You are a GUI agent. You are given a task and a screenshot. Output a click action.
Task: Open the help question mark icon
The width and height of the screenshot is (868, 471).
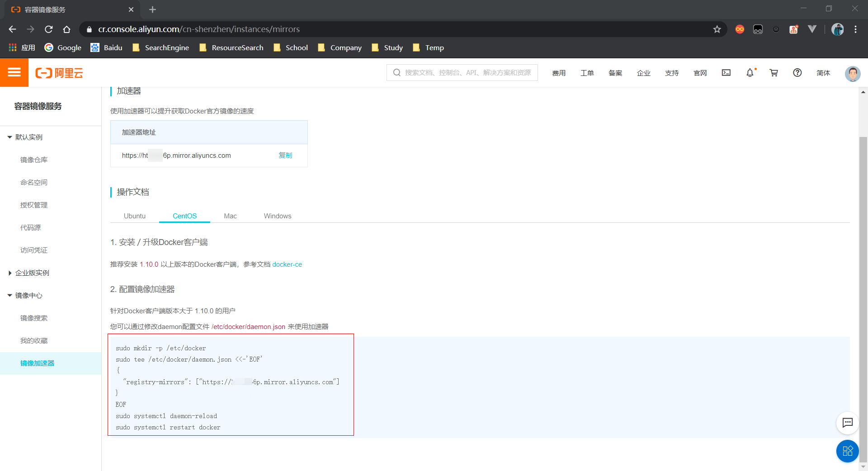[x=797, y=73]
